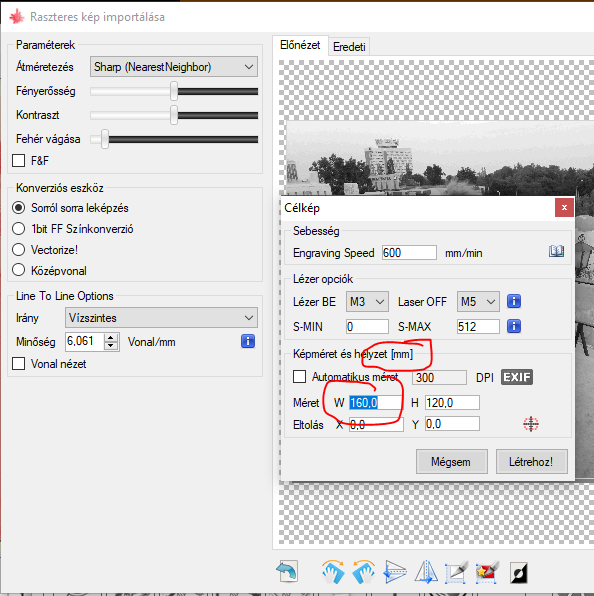This screenshot has height=596, width=594.
Task: Enable the F&F checkbox
Action: [19, 160]
